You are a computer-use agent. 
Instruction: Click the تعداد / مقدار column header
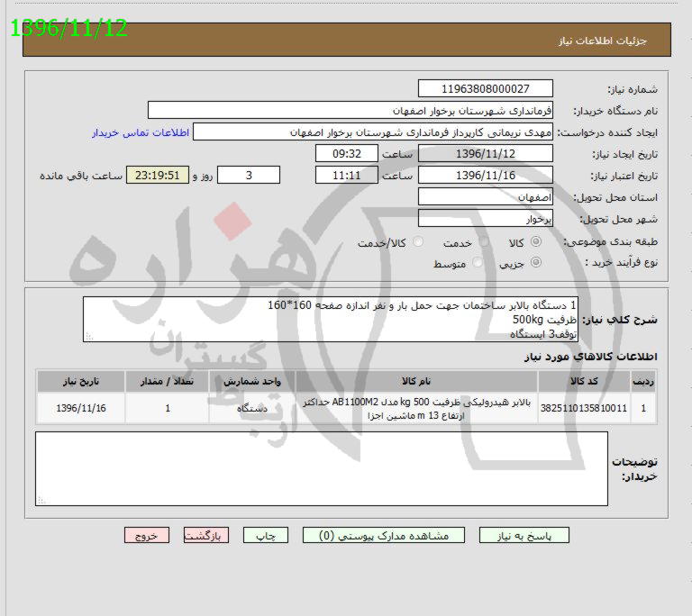click(x=167, y=381)
